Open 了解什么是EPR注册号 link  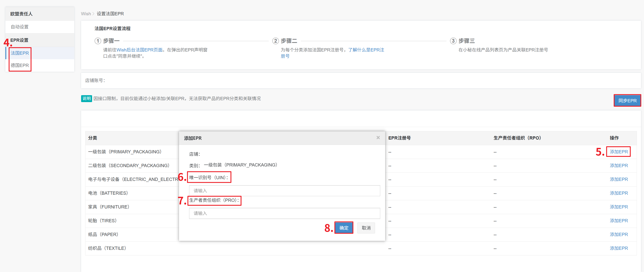(366, 50)
